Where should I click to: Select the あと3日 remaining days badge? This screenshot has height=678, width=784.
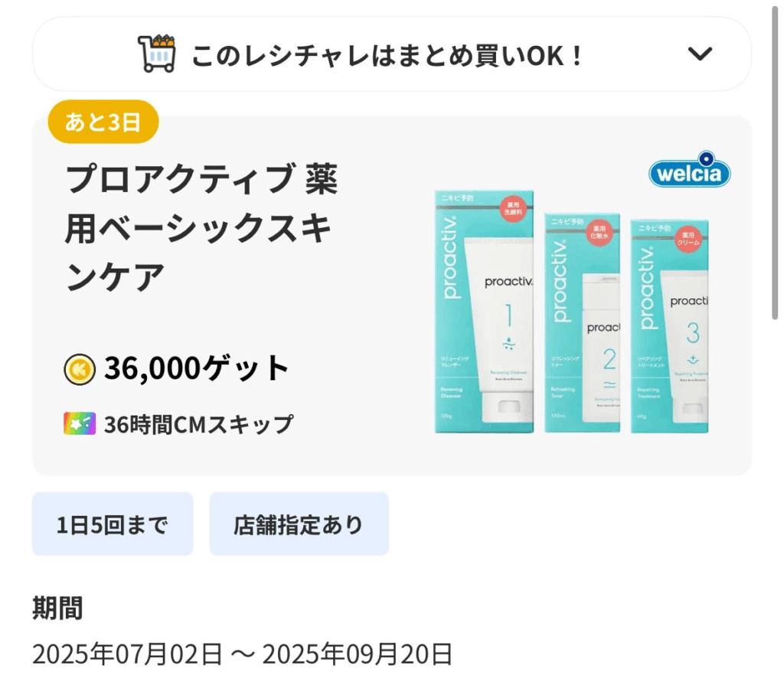[103, 122]
